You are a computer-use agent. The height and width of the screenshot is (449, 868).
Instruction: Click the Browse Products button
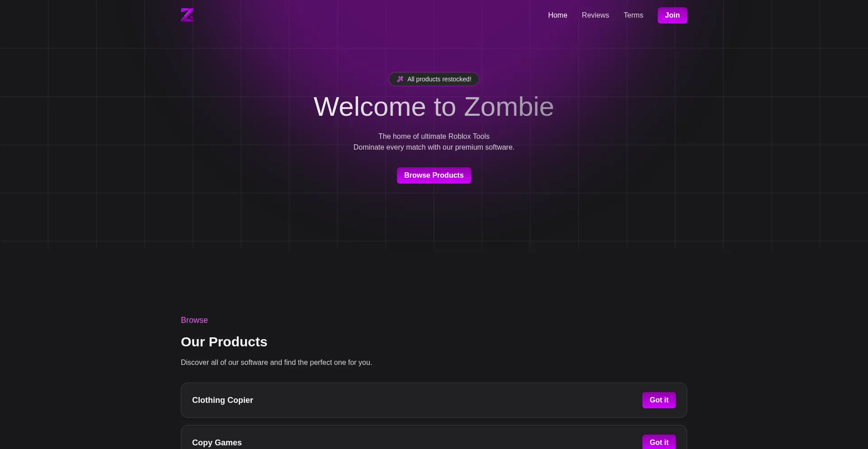pyautogui.click(x=434, y=175)
